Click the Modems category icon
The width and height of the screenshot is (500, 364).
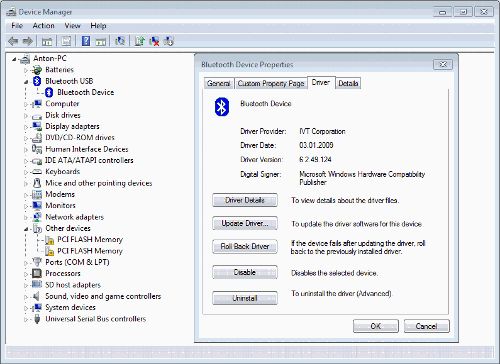(37, 194)
